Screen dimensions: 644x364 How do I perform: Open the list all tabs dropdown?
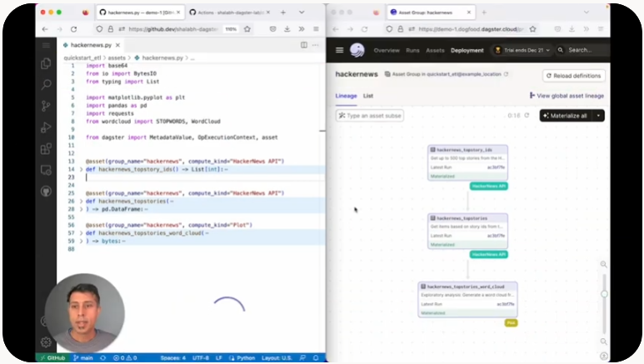click(302, 12)
